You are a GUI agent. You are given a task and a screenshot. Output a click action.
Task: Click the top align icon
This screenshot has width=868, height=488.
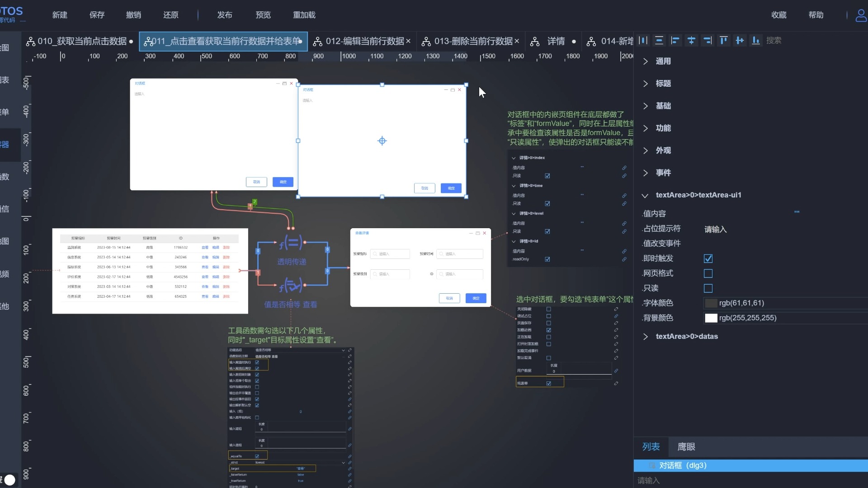(724, 40)
